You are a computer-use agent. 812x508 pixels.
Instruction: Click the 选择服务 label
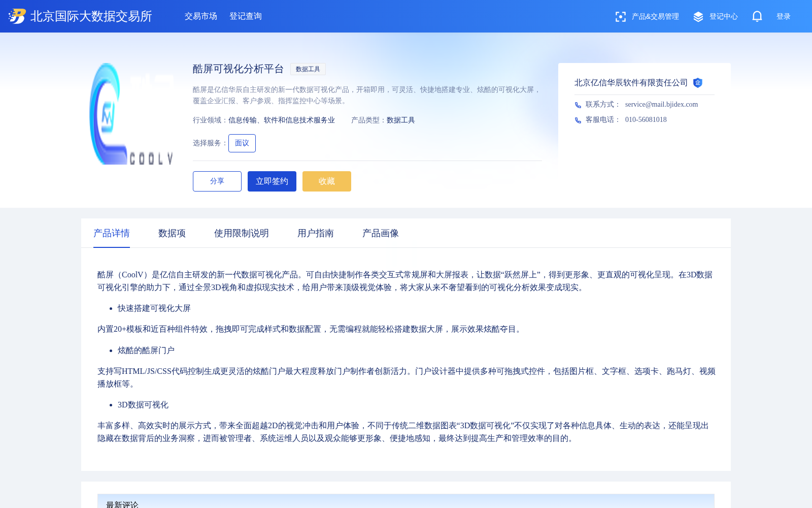[x=211, y=143]
